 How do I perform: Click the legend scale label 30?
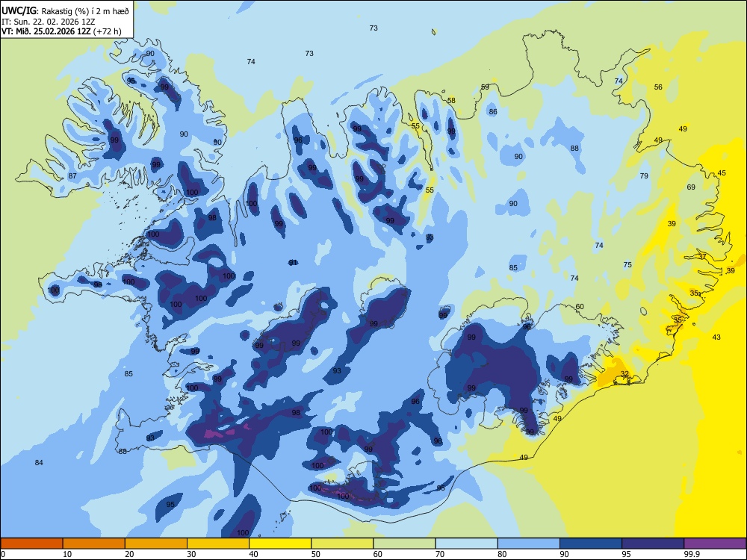point(191,554)
